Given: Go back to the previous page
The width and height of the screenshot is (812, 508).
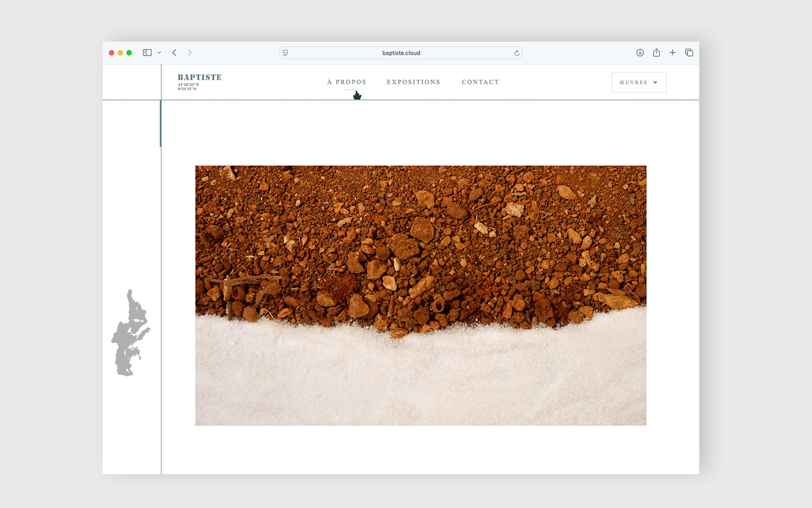Looking at the screenshot, I should coord(174,52).
